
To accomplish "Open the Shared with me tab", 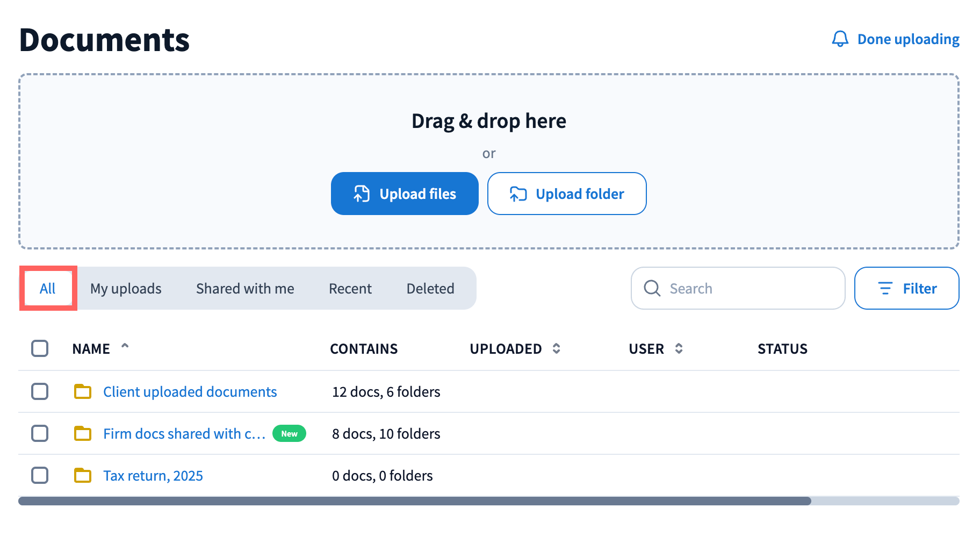I will [245, 289].
